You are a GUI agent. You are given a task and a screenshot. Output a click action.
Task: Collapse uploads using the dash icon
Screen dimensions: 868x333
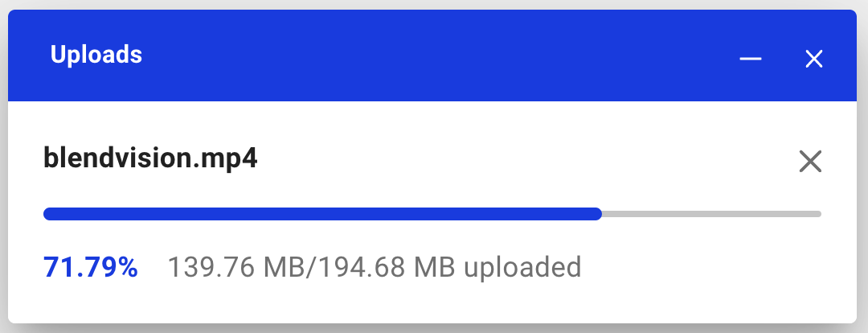click(x=751, y=59)
